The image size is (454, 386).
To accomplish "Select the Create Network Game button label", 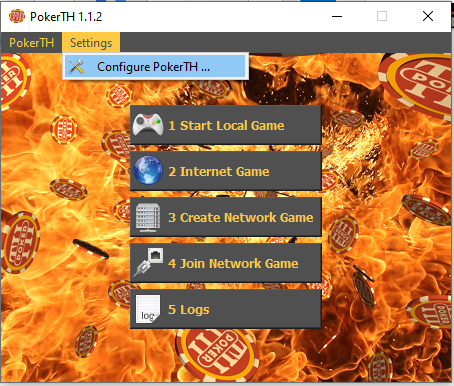I will click(241, 217).
